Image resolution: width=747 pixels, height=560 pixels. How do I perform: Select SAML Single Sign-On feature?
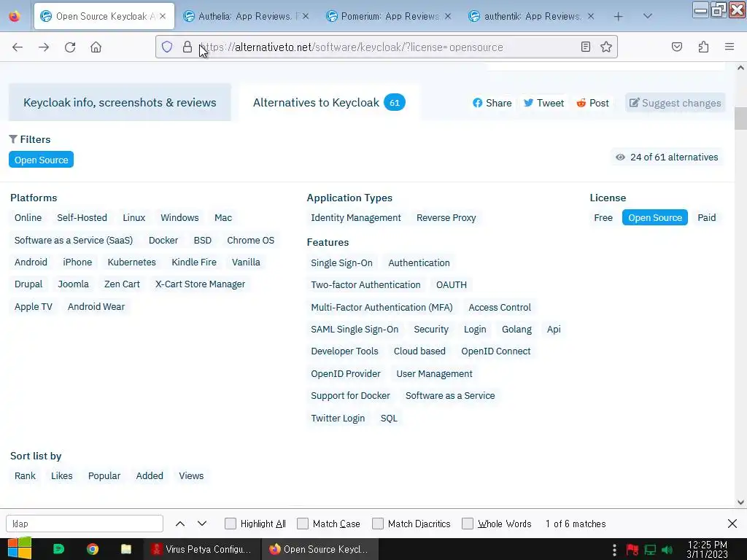(355, 329)
